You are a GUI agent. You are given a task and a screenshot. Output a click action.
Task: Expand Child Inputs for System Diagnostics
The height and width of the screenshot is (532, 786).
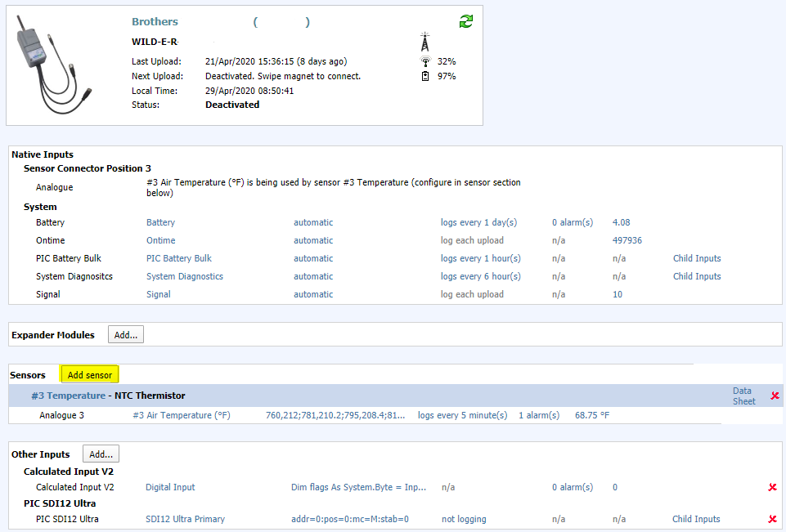click(697, 276)
